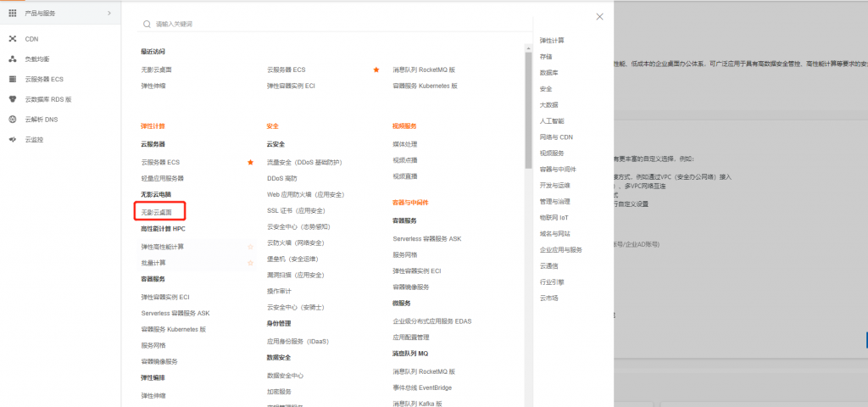Image resolution: width=868 pixels, height=407 pixels.
Task: Click the 云解析 DNS sidebar icon
Action: click(x=12, y=119)
